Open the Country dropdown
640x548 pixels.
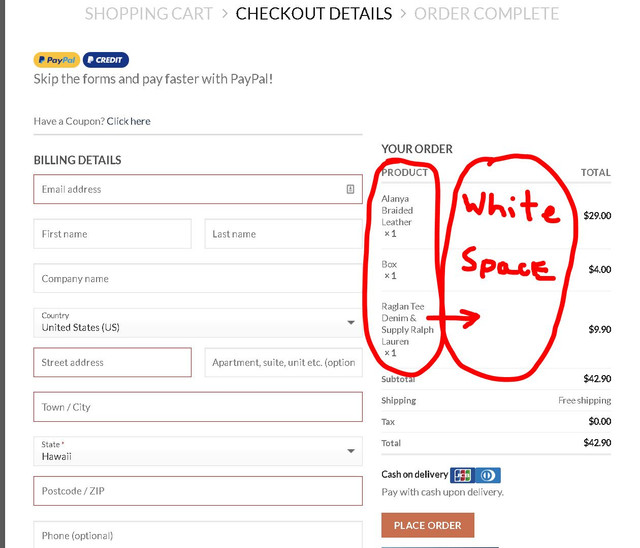[x=197, y=323]
